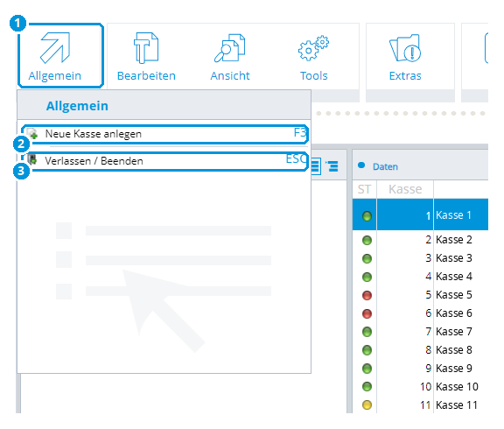Select the Kasse 4 row
Viewport: 504px width, 429px height.
click(x=420, y=277)
